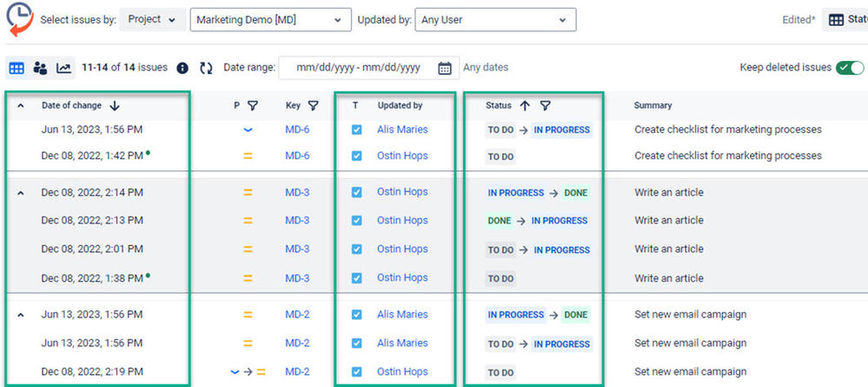Screen dimensions: 868x387
Task: Click priority icon for Dec 08 2:14 PM row
Action: click(x=248, y=192)
